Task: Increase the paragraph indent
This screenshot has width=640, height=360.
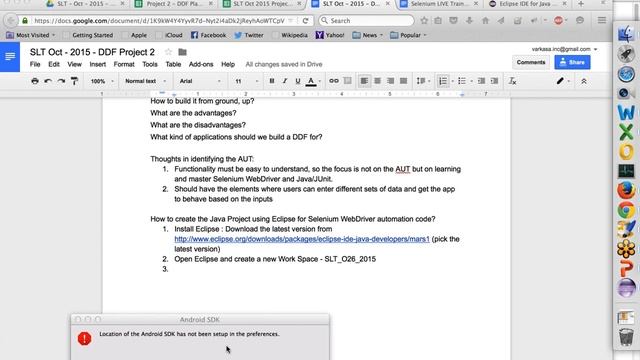Action: point(494,81)
